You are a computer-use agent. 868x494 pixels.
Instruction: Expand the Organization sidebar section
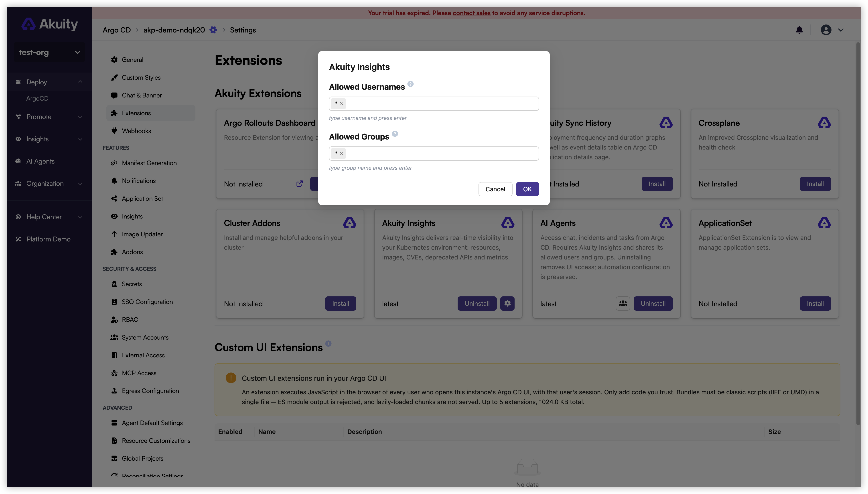point(49,184)
